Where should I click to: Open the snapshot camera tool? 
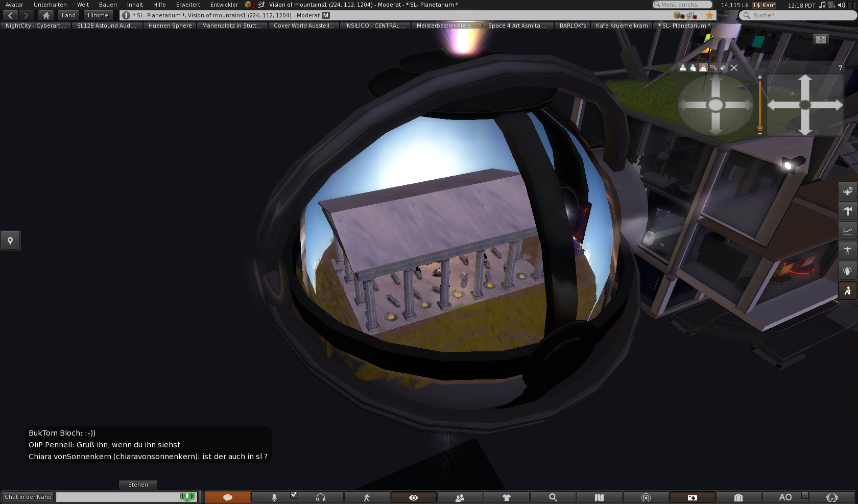coord(692,497)
